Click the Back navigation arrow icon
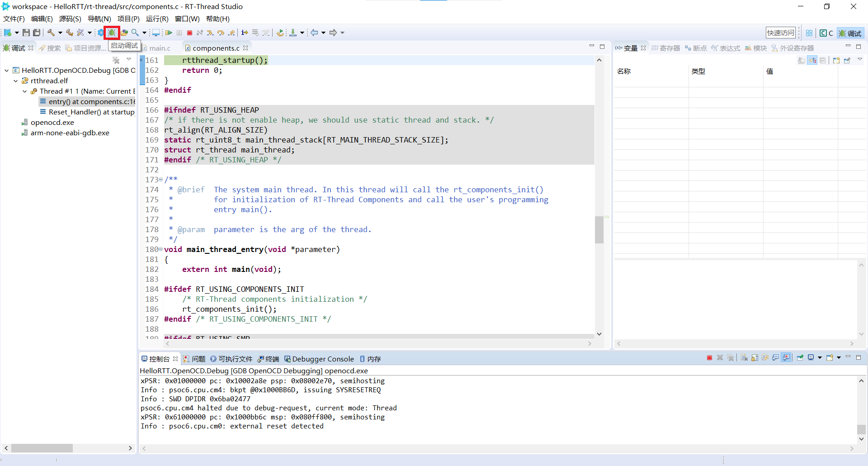 pyautogui.click(x=314, y=33)
